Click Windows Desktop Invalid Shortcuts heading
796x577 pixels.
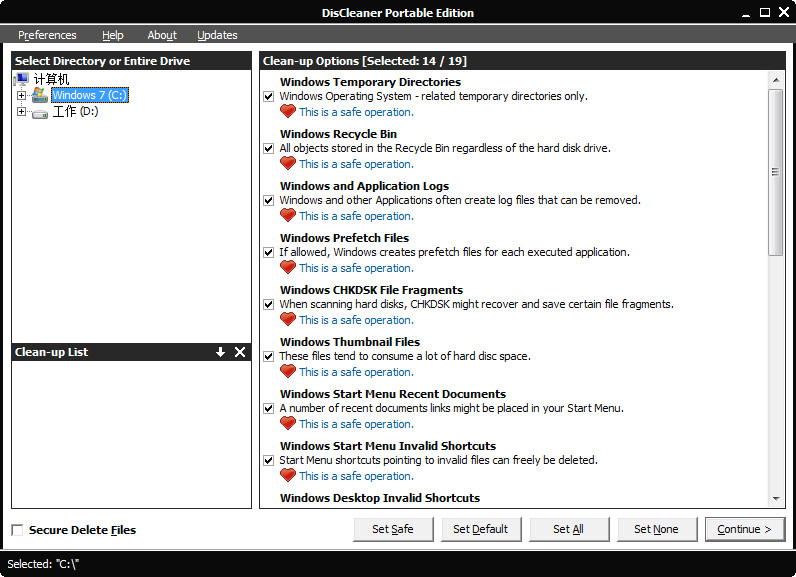380,498
